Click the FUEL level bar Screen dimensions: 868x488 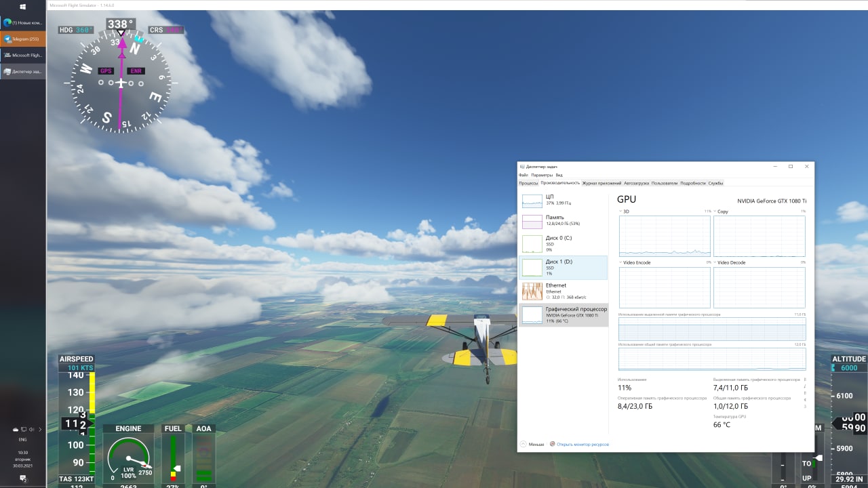(x=173, y=458)
